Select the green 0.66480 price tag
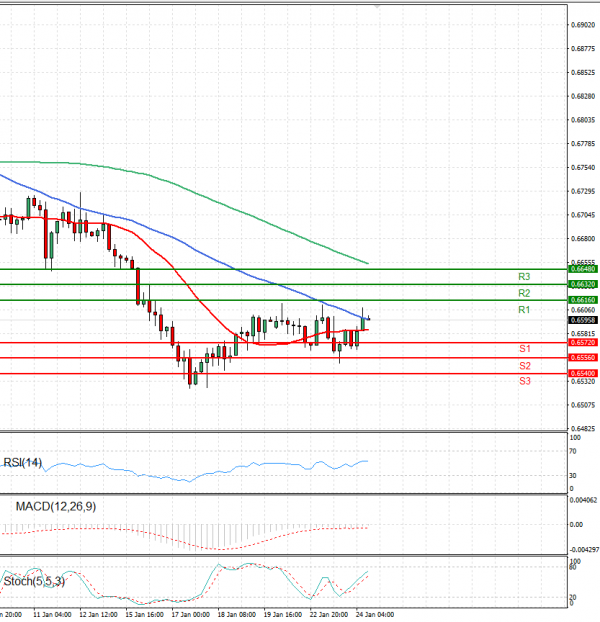This screenshot has width=600, height=622. pyautogui.click(x=583, y=269)
